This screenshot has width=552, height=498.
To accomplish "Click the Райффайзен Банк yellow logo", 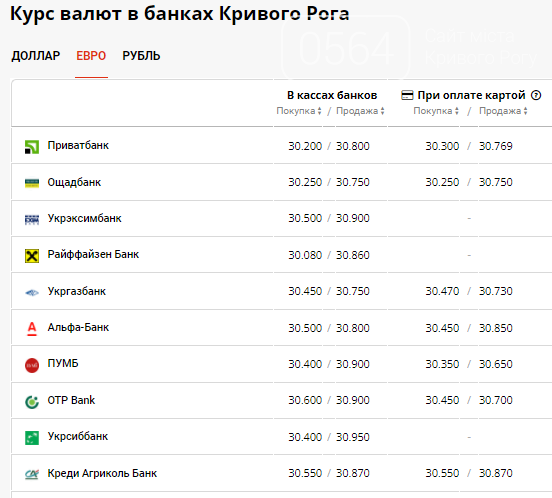I will click(x=32, y=256).
